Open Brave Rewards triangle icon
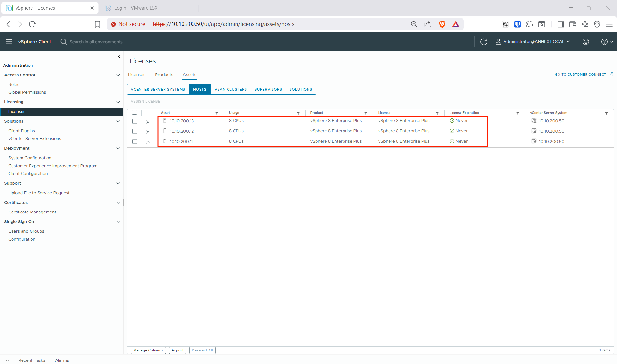This screenshot has height=364, width=617. 456,24
